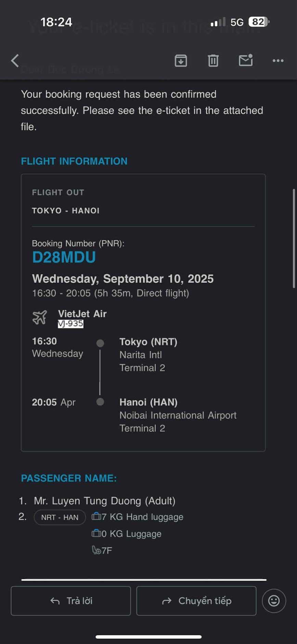Archive this email
The image size is (297, 644).
tap(181, 61)
